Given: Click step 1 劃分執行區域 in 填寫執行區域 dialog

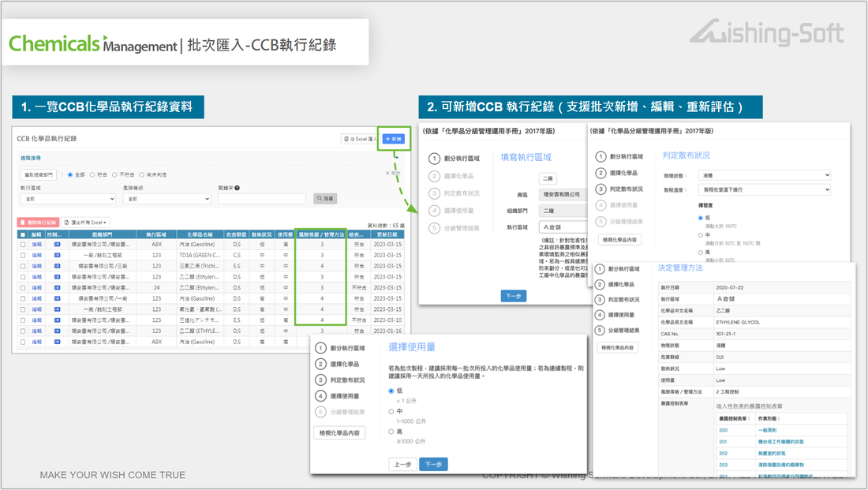Looking at the screenshot, I should click(x=455, y=159).
